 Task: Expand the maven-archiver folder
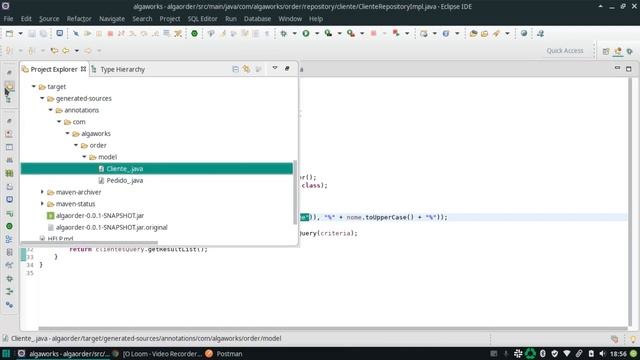tap(42, 192)
